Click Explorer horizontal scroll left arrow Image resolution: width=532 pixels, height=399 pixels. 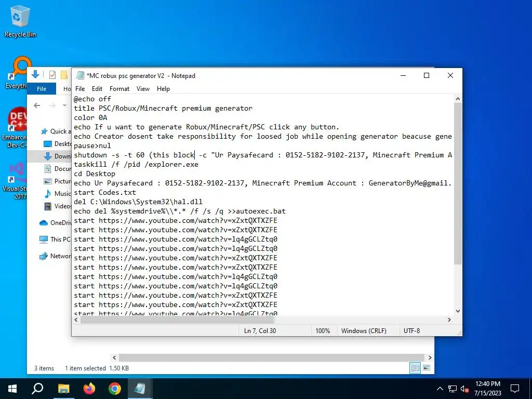tap(114, 357)
